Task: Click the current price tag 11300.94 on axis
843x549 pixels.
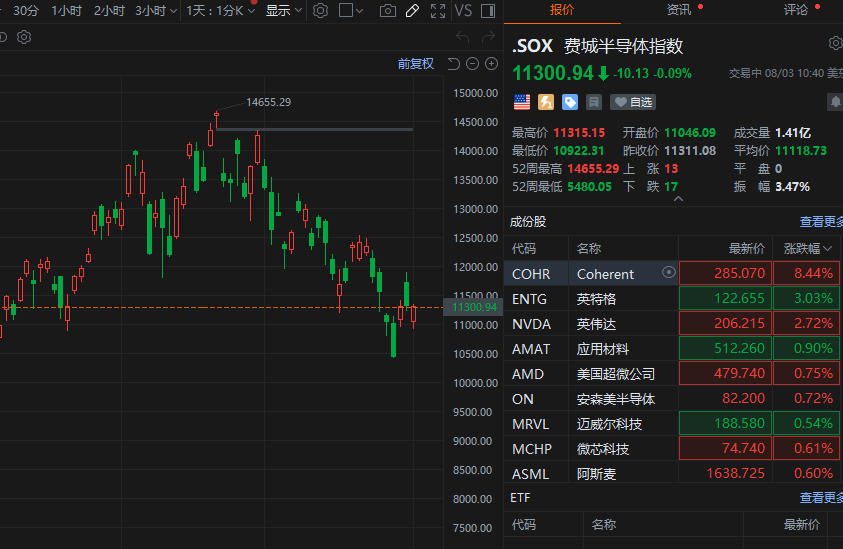Action: pyautogui.click(x=474, y=307)
